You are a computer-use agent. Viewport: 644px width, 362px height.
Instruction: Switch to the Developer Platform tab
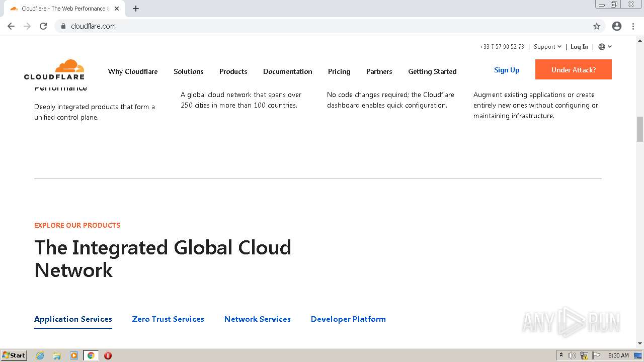coord(348,319)
